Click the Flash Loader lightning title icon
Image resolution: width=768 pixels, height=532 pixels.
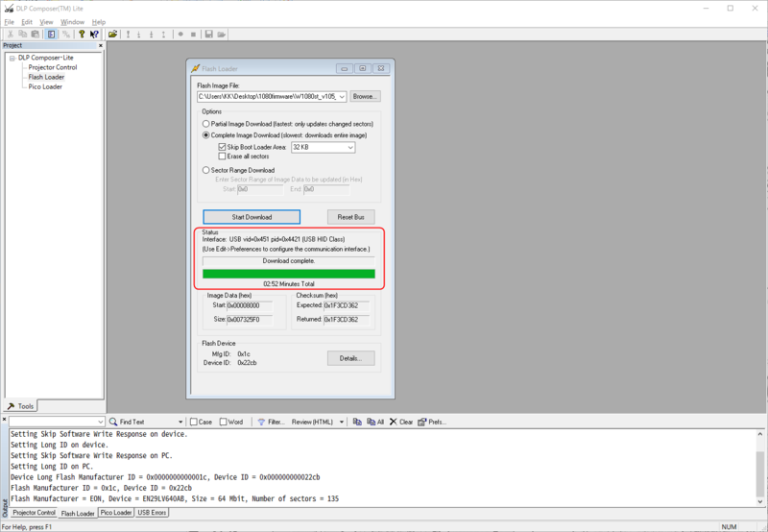tap(196, 68)
